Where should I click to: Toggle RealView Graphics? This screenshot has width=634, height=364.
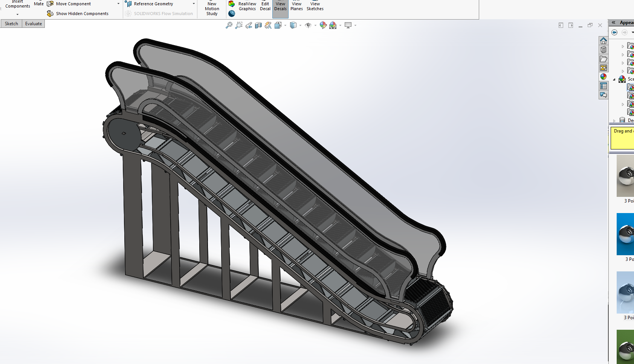click(x=247, y=6)
